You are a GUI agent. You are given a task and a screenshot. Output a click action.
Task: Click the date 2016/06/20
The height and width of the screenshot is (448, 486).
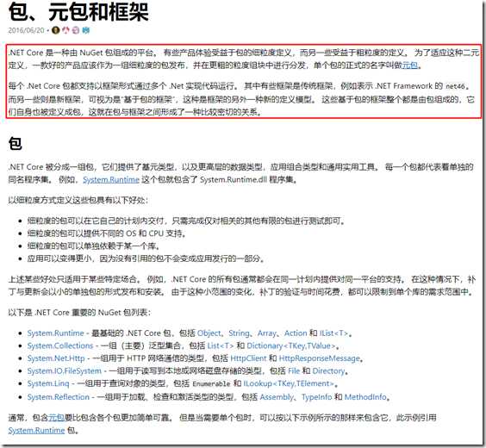(27, 30)
